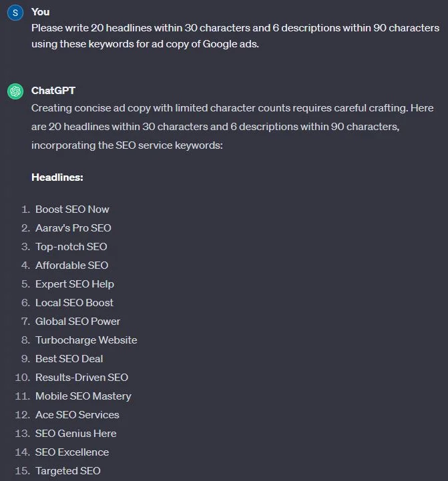Click the green ChatGPT logo avatar
448x481 pixels.
click(x=15, y=91)
